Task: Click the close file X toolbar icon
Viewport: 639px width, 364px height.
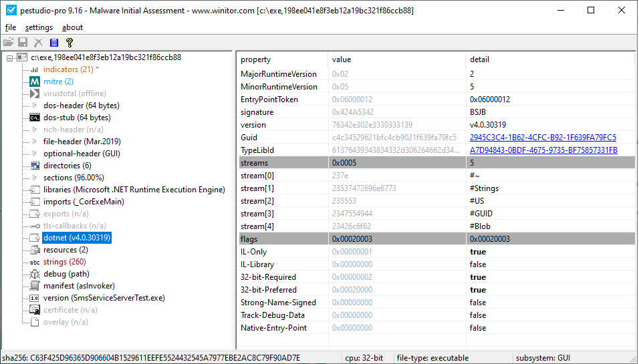Action: [38, 42]
